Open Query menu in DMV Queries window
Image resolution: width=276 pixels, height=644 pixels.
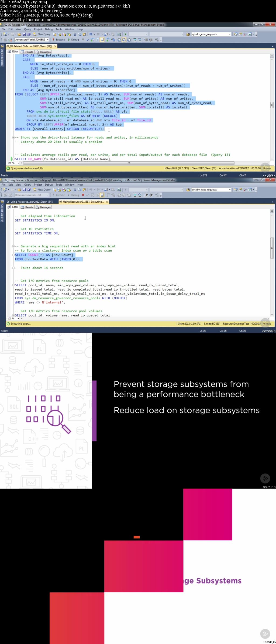point(27,29)
